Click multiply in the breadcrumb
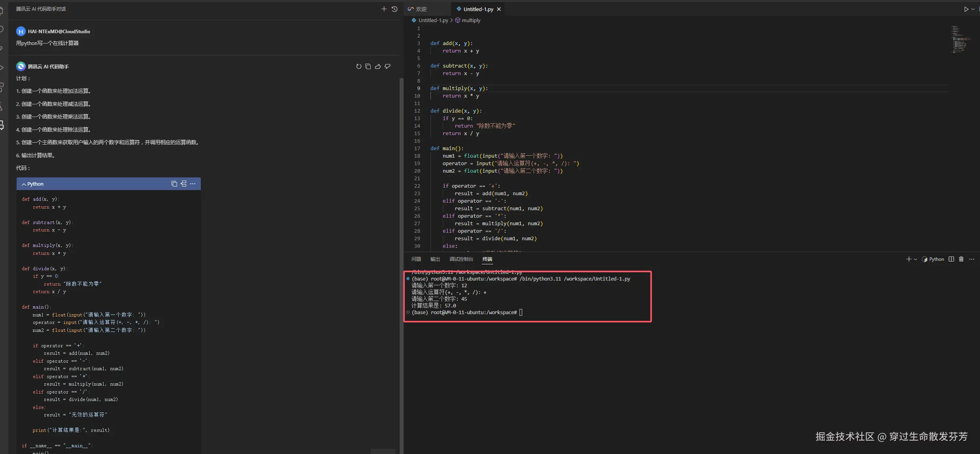980x454 pixels. [471, 20]
